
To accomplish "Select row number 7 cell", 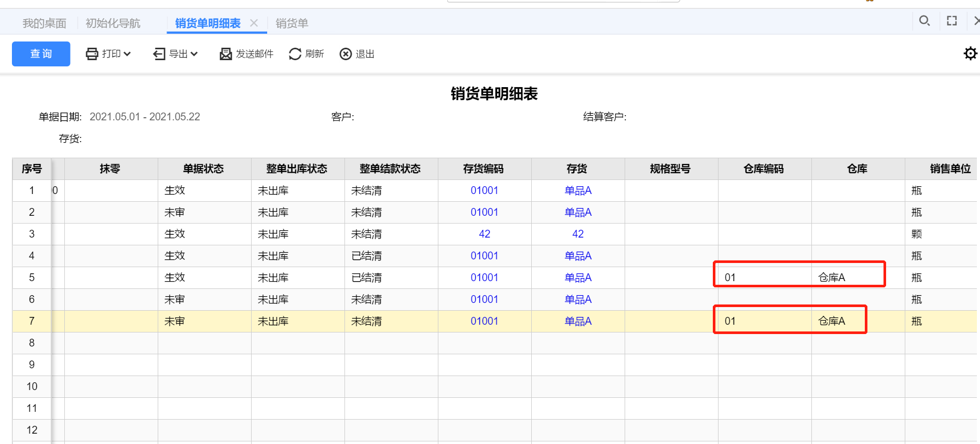I will pyautogui.click(x=32, y=321).
